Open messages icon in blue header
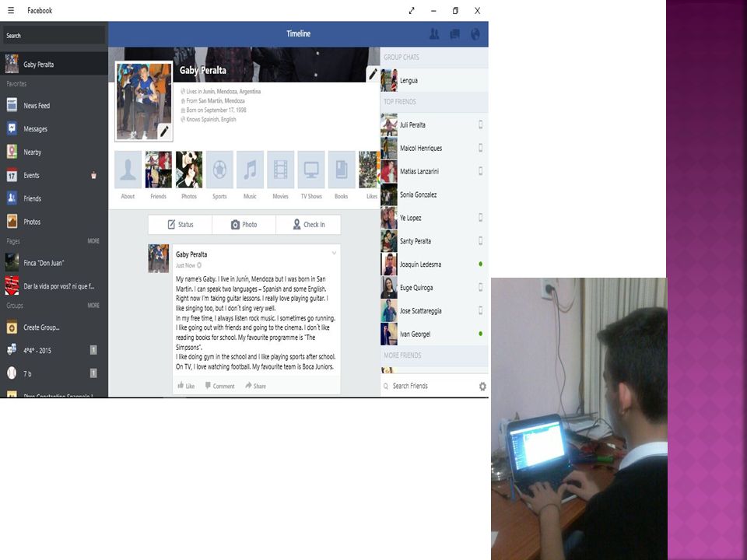Image resolution: width=747 pixels, height=560 pixels. tap(455, 33)
